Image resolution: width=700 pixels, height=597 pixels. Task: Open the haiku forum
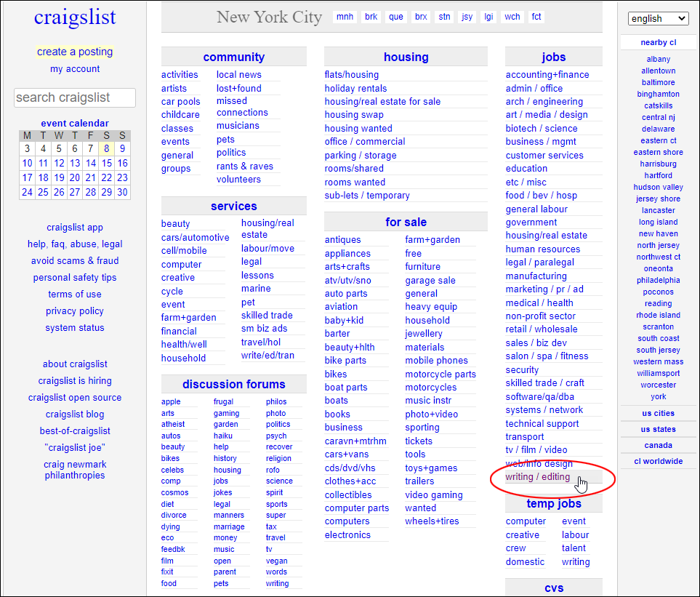click(x=222, y=436)
